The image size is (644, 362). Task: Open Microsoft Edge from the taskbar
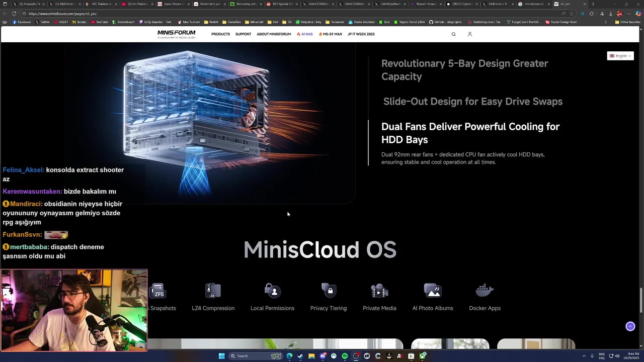(x=289, y=356)
